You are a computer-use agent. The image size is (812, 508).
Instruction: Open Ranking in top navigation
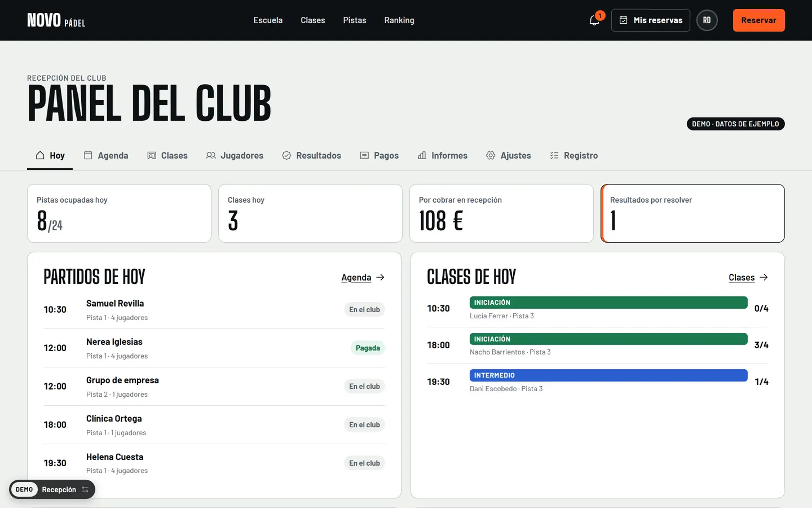pyautogui.click(x=399, y=20)
